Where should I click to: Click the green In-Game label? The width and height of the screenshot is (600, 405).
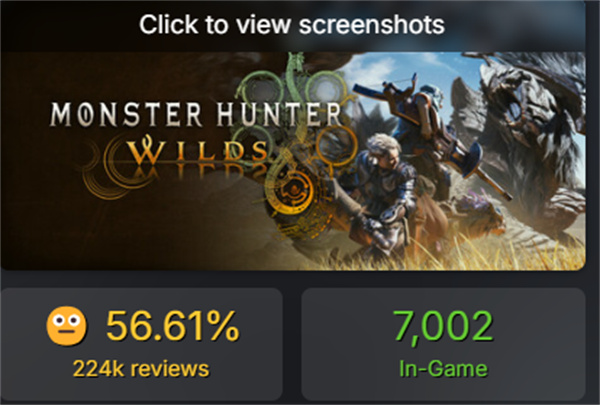(443, 369)
